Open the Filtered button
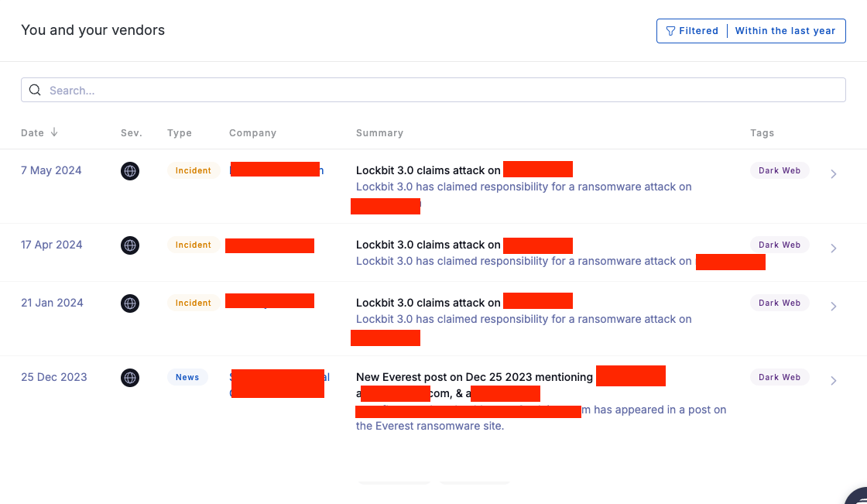Image resolution: width=867 pixels, height=504 pixels. click(x=692, y=31)
